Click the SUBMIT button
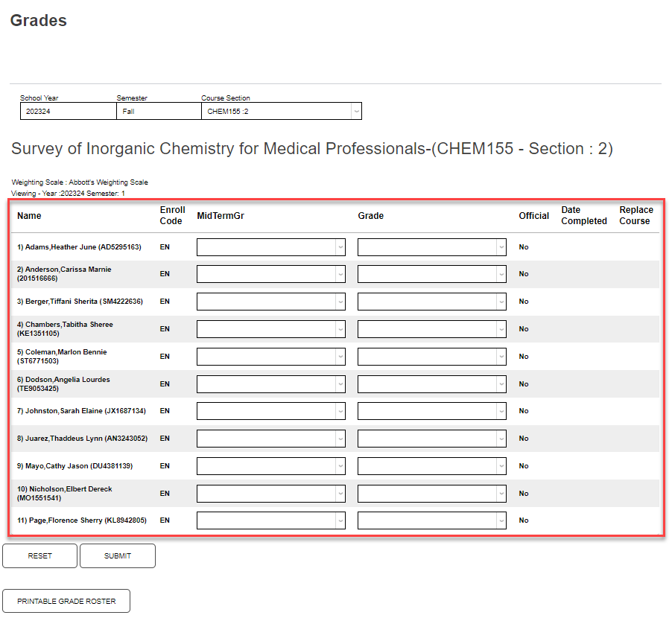Viewport: 672px width, 621px height. (117, 555)
